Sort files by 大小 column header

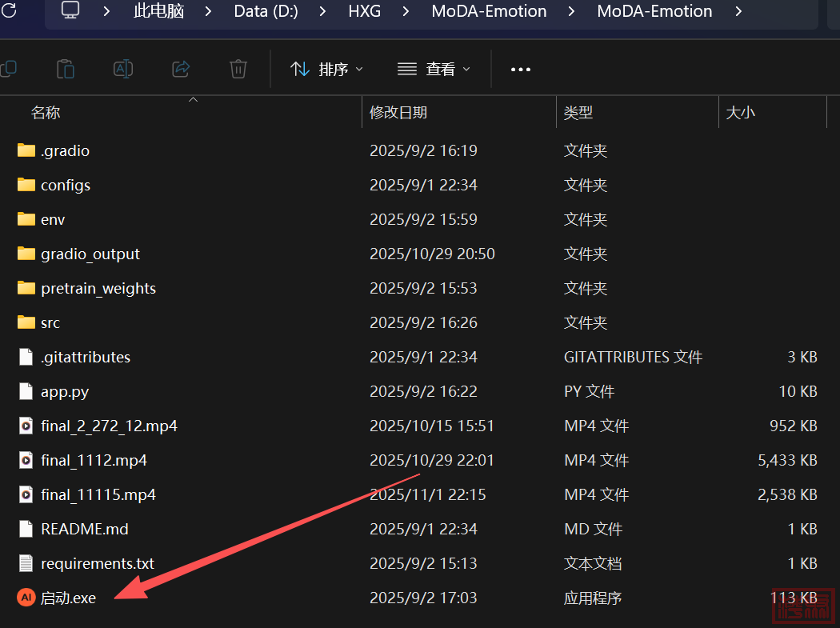coord(740,113)
